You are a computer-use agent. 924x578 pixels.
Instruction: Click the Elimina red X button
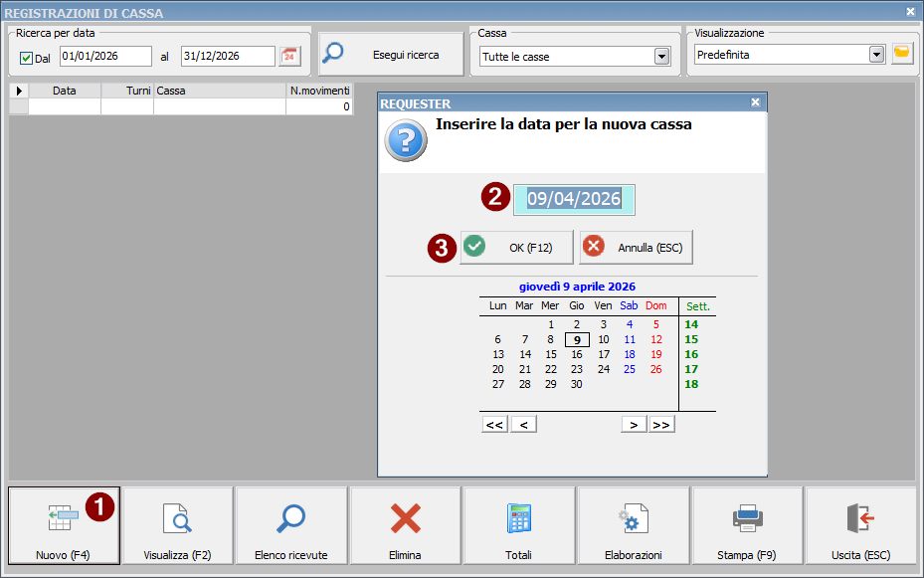pyautogui.click(x=405, y=525)
